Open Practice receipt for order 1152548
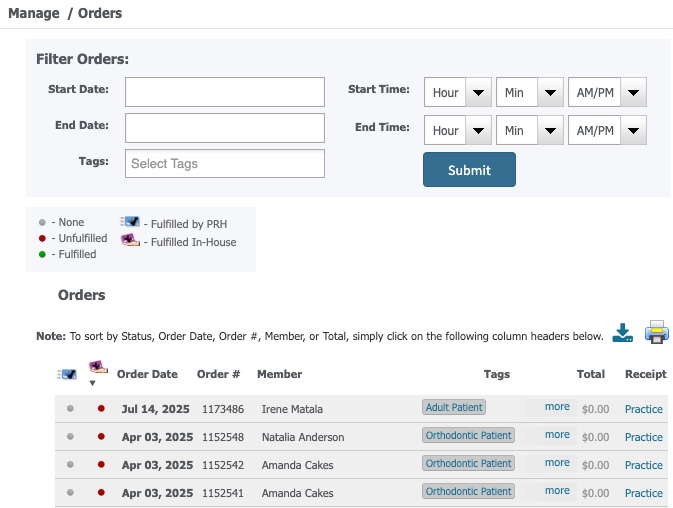 pyautogui.click(x=643, y=437)
